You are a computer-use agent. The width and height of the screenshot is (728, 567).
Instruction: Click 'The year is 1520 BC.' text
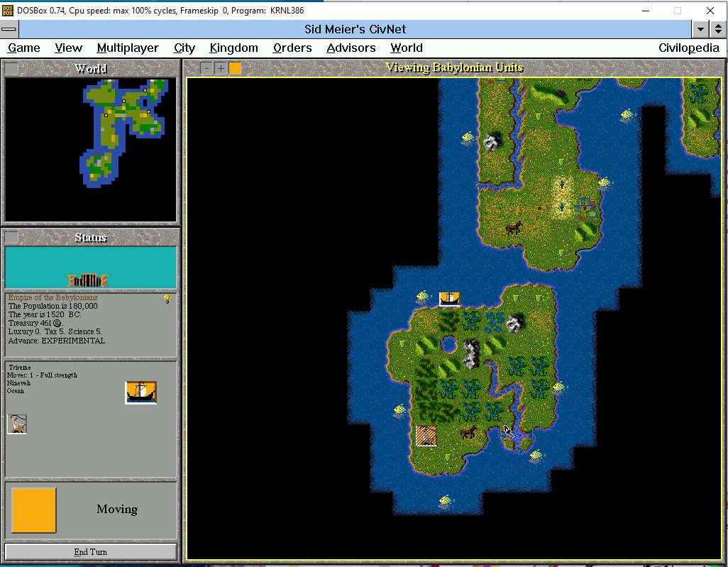point(45,314)
